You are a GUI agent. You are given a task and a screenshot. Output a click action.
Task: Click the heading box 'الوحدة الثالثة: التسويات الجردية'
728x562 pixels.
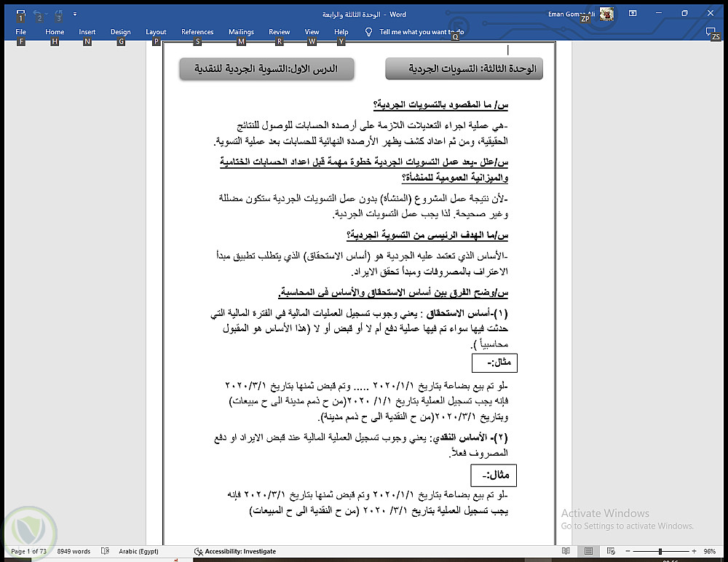[464, 68]
